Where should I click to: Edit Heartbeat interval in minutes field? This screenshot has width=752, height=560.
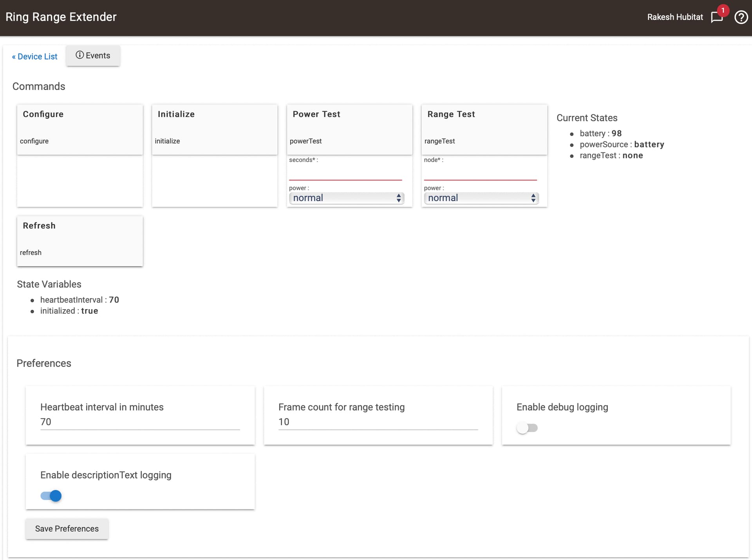[140, 422]
